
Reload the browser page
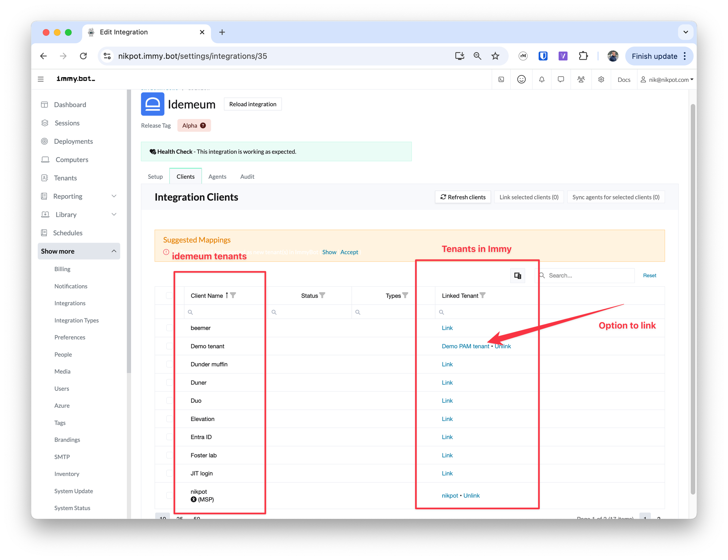click(x=83, y=56)
